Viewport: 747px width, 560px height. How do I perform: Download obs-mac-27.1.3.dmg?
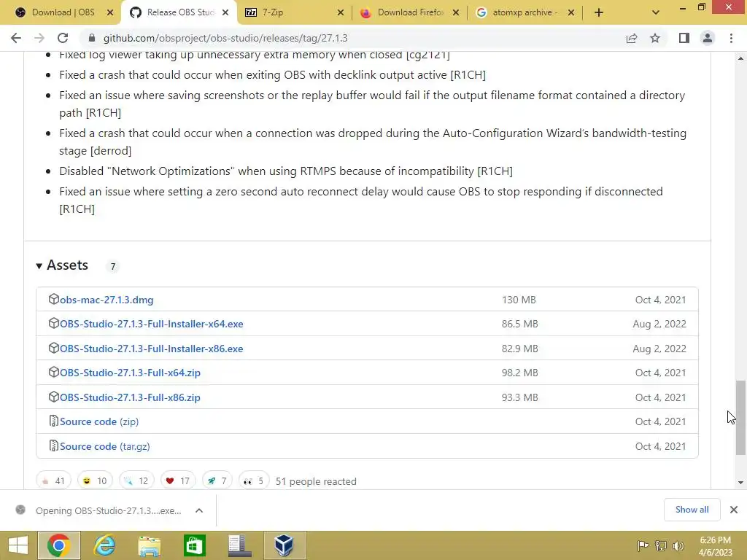[107, 300]
